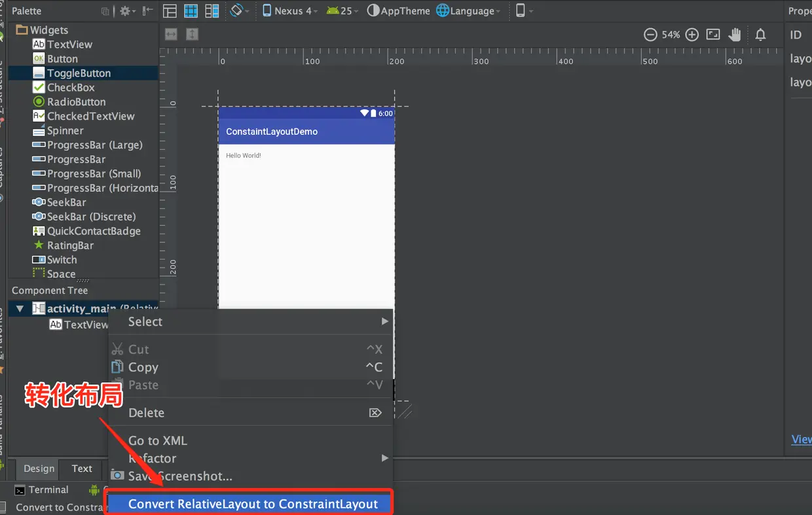
Task: Click Hello World text in preview
Action: tap(244, 156)
